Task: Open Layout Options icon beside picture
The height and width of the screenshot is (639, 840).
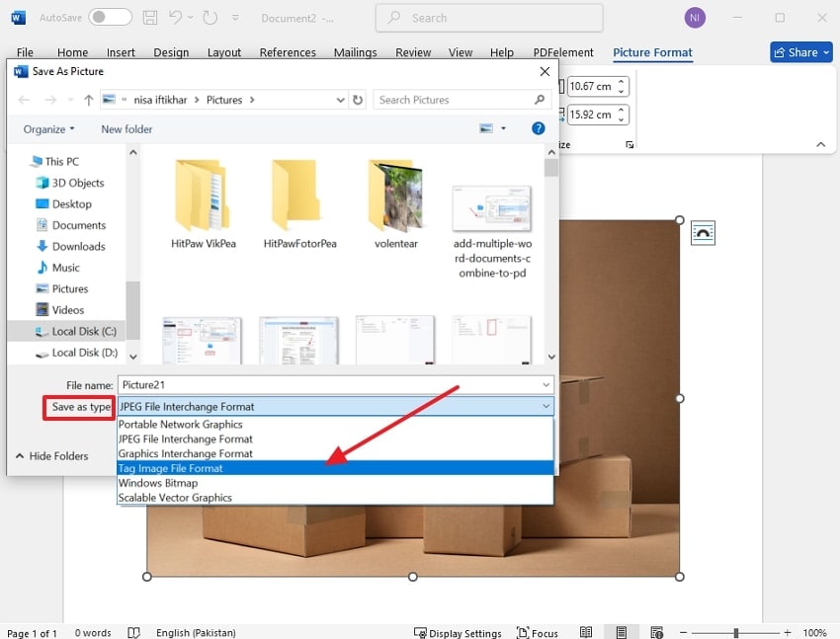Action: (x=703, y=233)
